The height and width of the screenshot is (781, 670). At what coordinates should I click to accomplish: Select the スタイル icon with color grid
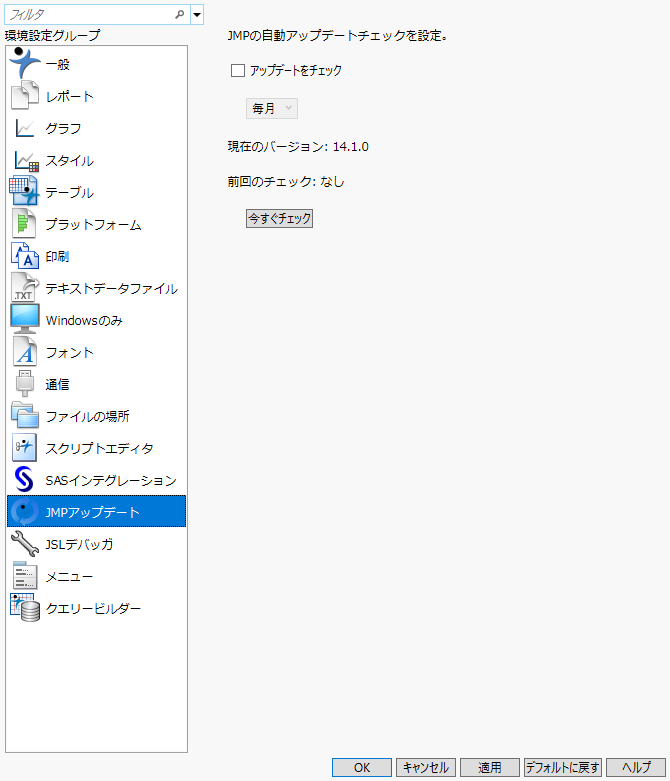coord(26,161)
